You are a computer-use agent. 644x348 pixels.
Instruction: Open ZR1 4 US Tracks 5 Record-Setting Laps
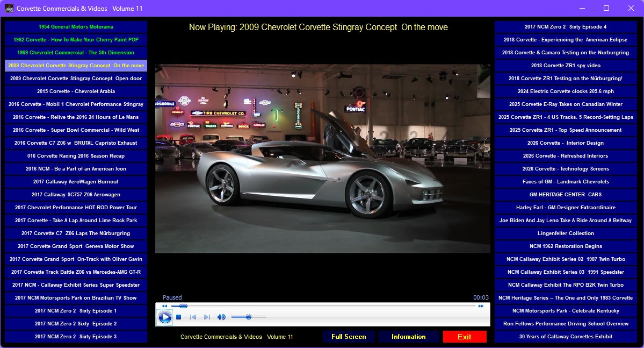click(x=566, y=117)
